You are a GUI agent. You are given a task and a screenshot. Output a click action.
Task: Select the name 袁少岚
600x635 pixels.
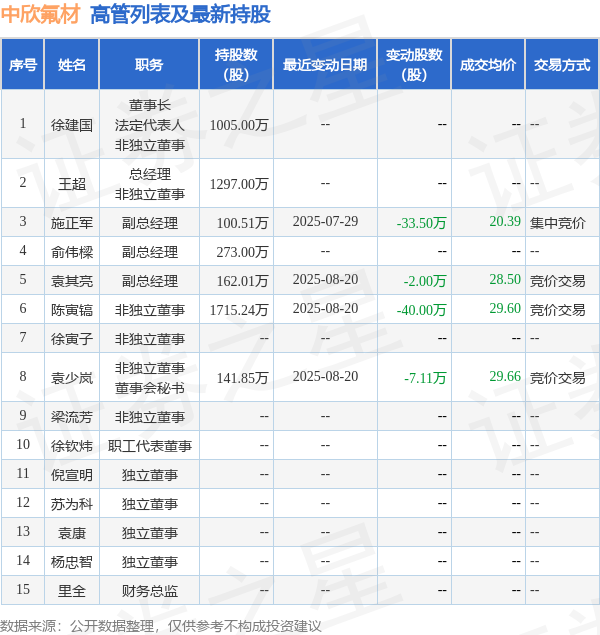72,378
